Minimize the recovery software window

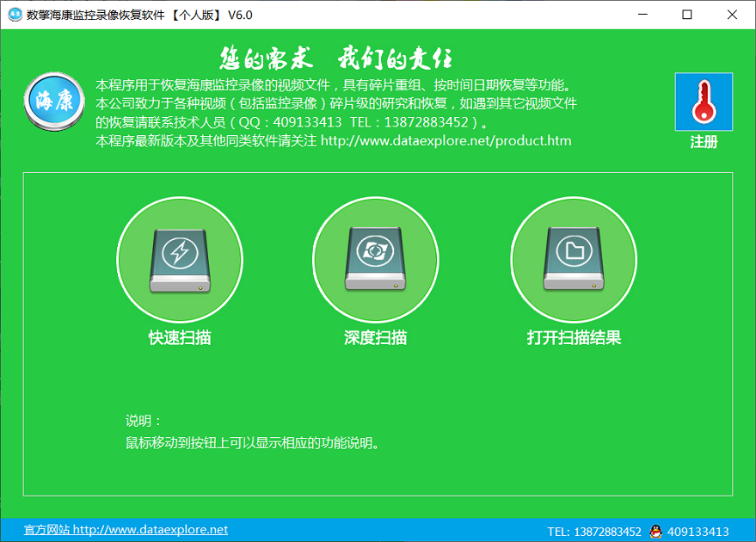coord(642,15)
